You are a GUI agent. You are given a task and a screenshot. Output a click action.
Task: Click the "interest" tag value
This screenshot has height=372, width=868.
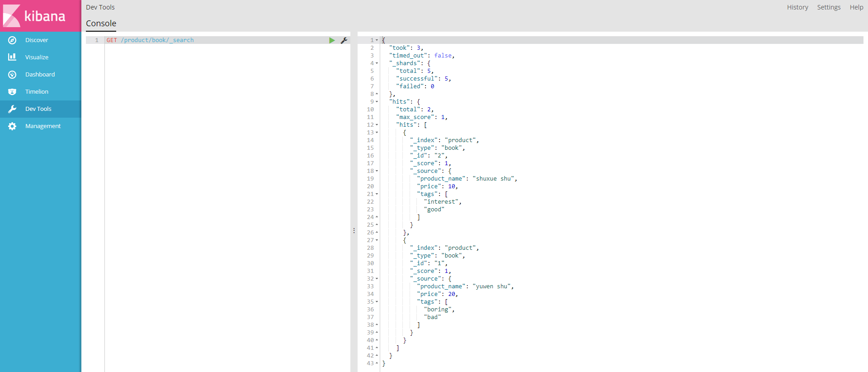tap(441, 202)
